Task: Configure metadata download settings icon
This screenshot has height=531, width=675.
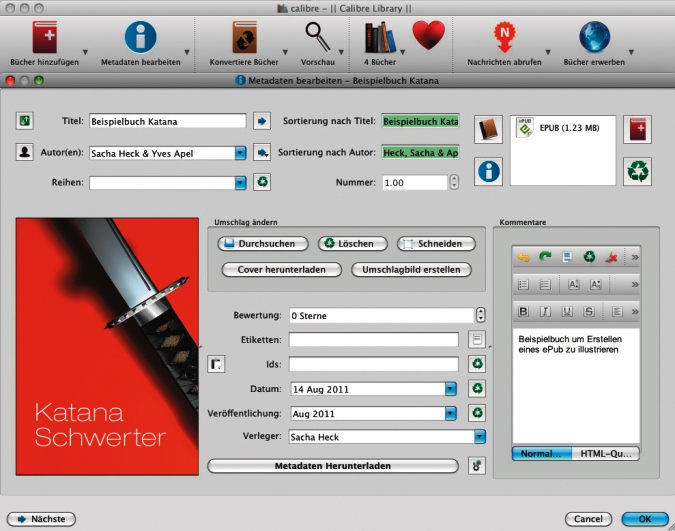Action: [477, 466]
